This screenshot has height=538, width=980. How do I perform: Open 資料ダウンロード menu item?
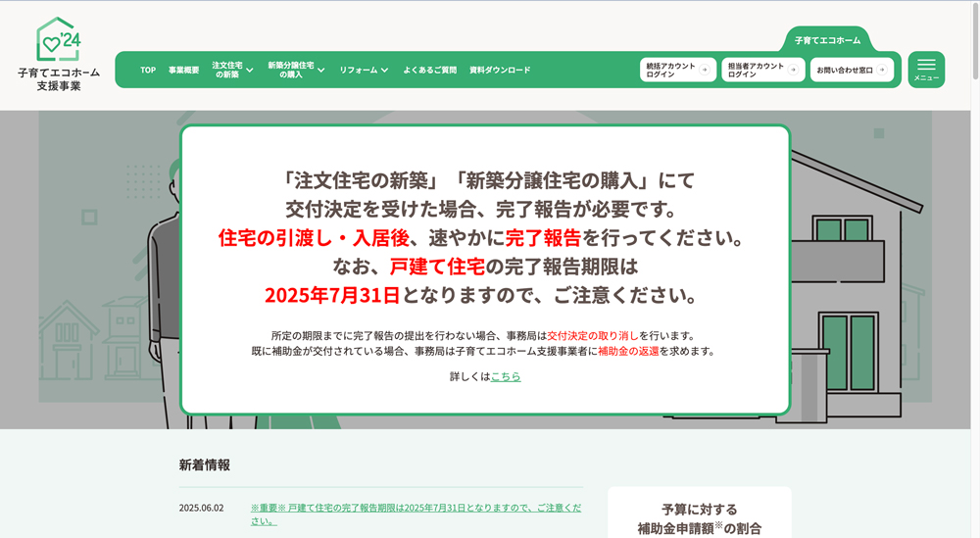[500, 71]
